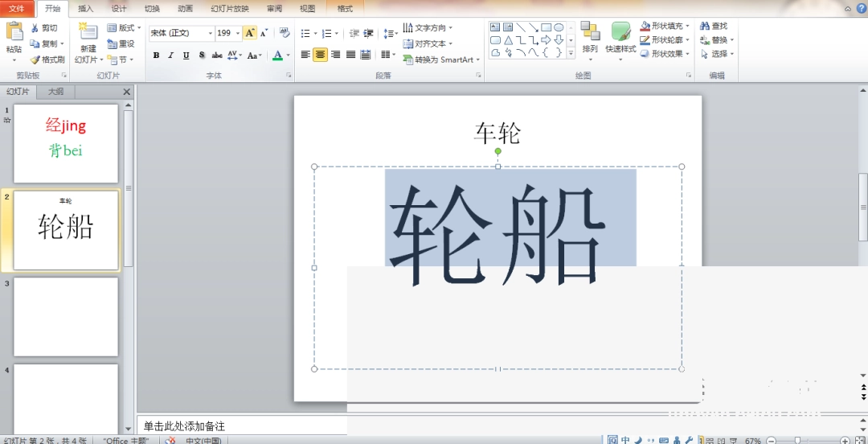Screen dimensions: 868x444
Task: Select the rounded rectangle shape
Action: [x=495, y=40]
